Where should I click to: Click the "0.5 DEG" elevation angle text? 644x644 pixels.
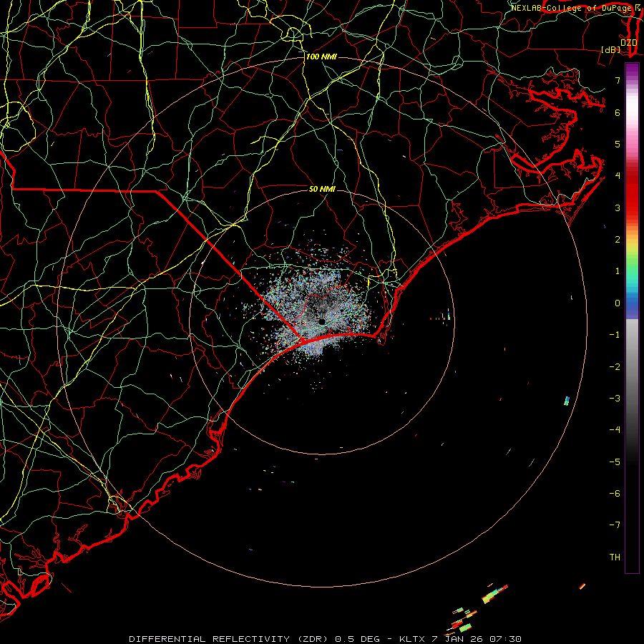pos(358,639)
